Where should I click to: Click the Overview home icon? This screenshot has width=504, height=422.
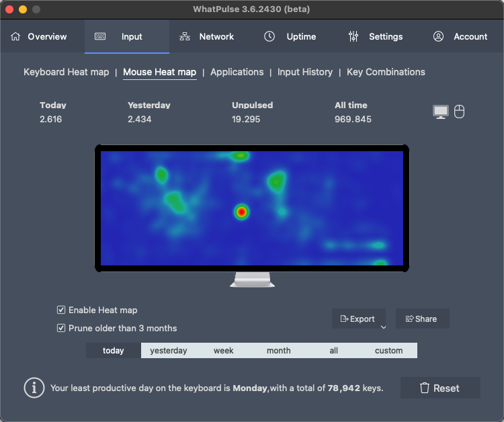tap(15, 36)
